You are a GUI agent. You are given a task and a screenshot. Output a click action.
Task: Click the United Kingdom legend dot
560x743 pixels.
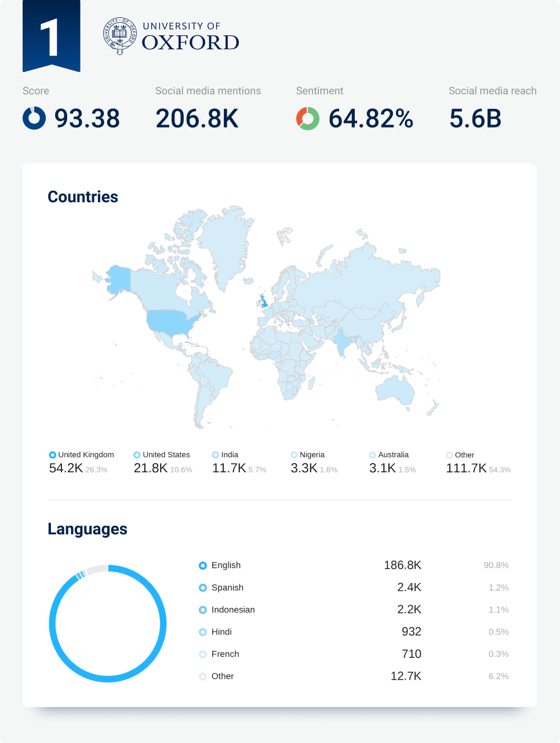[53, 455]
